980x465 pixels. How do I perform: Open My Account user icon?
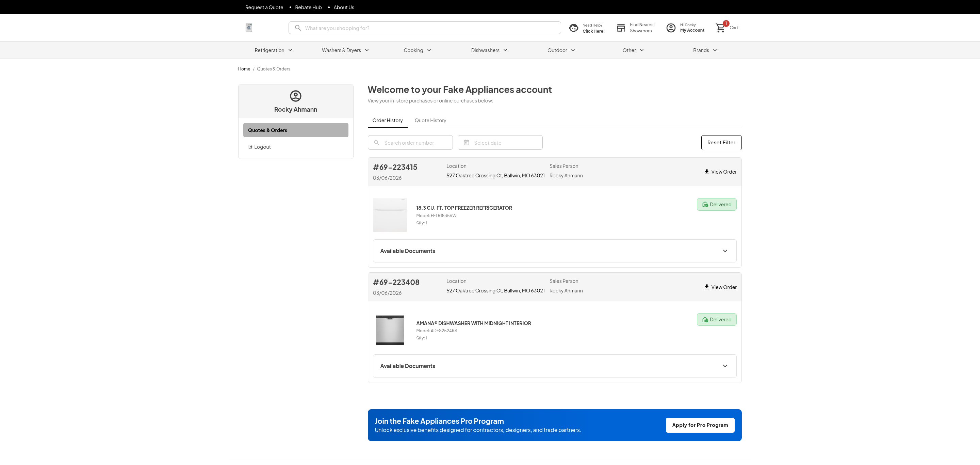click(x=671, y=28)
